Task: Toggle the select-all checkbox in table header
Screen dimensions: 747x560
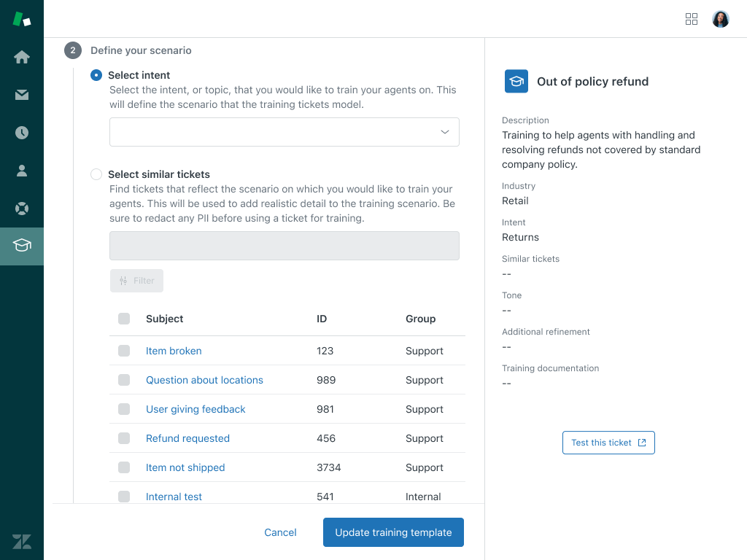Action: (x=123, y=319)
